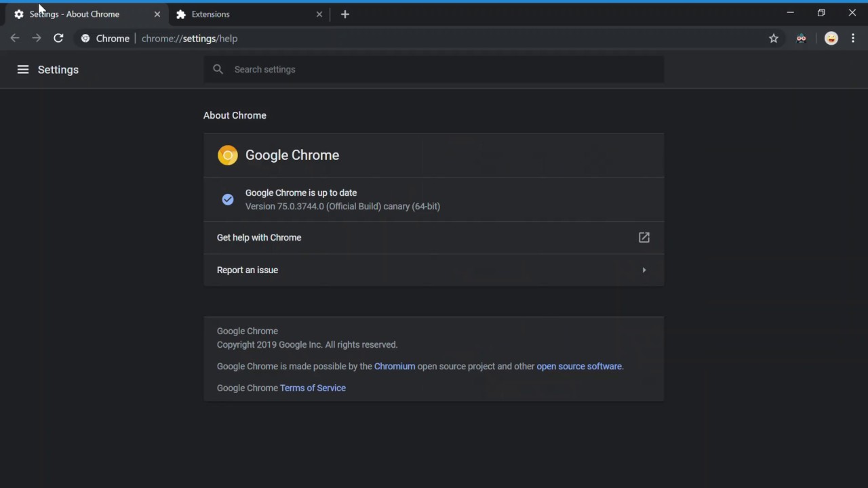Click the About Chrome heading
This screenshot has height=488, width=868.
(x=235, y=115)
